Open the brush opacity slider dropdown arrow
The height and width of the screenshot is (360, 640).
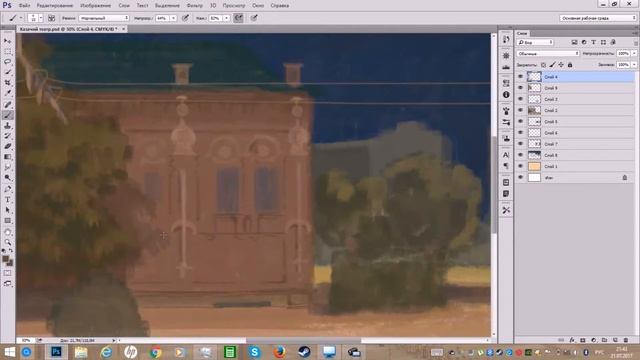point(173,18)
